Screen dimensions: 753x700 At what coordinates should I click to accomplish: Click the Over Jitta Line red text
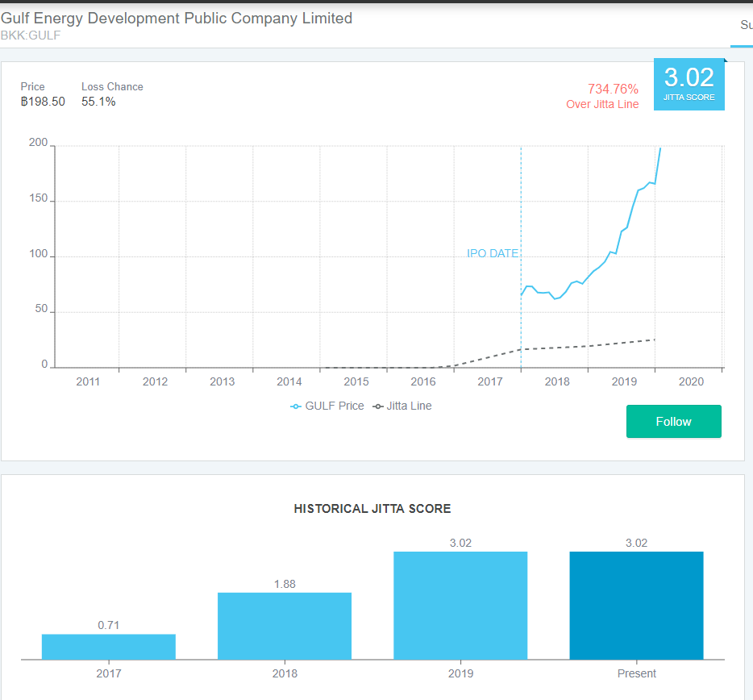point(602,104)
